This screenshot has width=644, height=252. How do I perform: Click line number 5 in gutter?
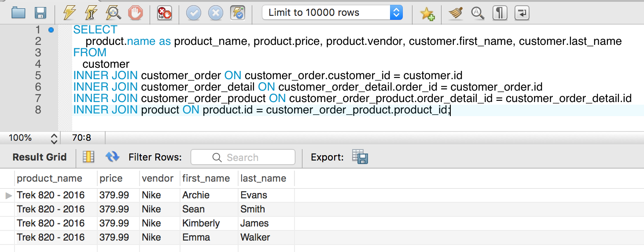(38, 76)
